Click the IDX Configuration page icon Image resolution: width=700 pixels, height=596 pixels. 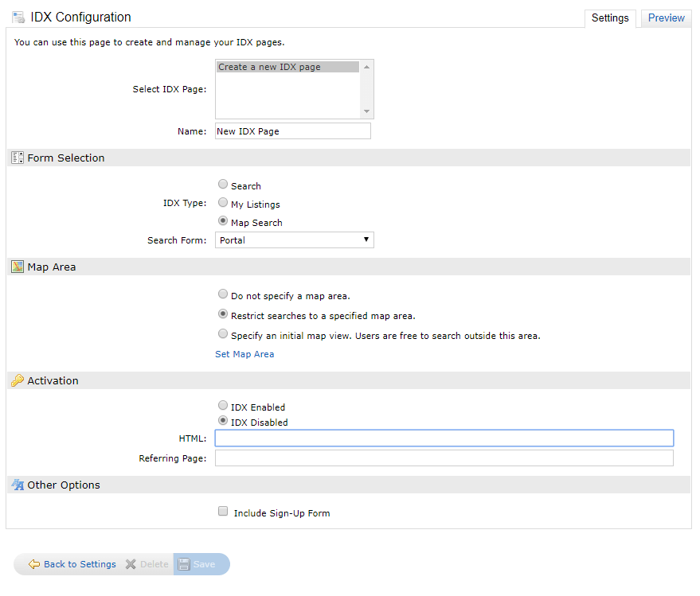coord(18,18)
